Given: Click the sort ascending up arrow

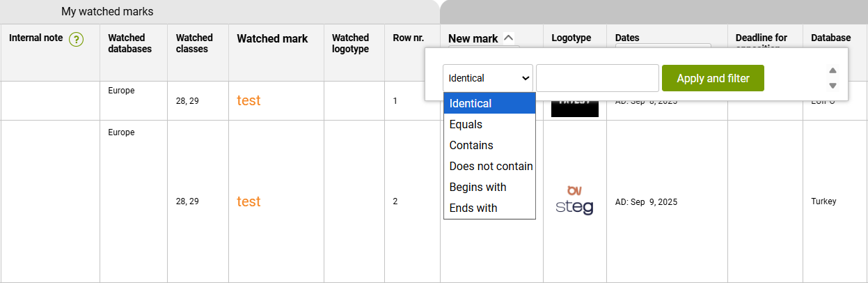Looking at the screenshot, I should 833,70.
